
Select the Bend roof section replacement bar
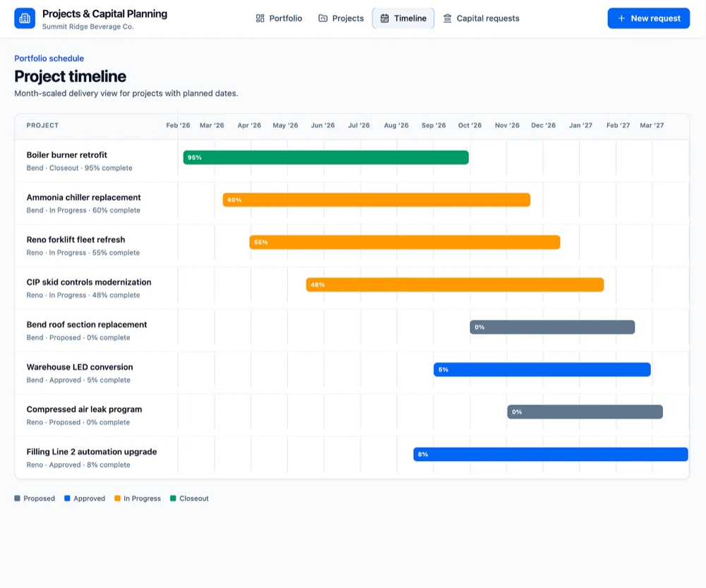tap(553, 328)
